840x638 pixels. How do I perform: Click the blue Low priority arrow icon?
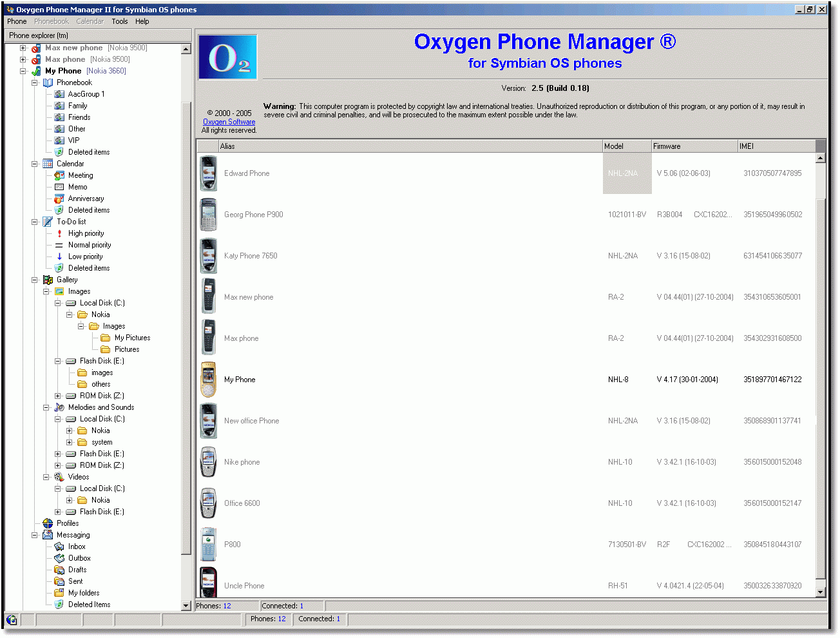point(59,256)
